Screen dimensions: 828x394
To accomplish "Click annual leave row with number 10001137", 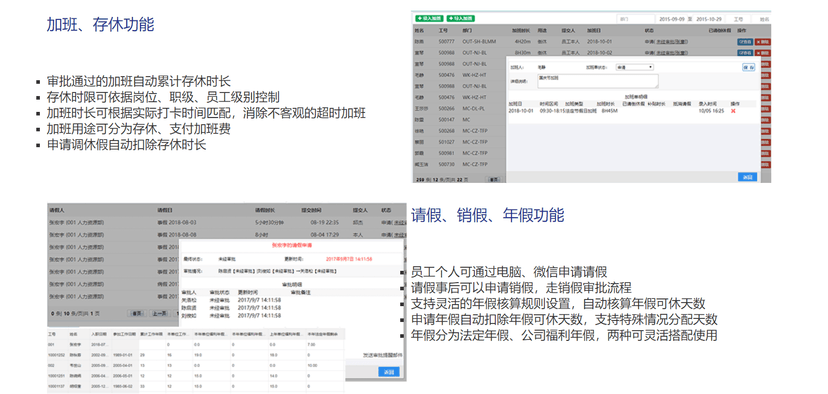I will pyautogui.click(x=196, y=387).
